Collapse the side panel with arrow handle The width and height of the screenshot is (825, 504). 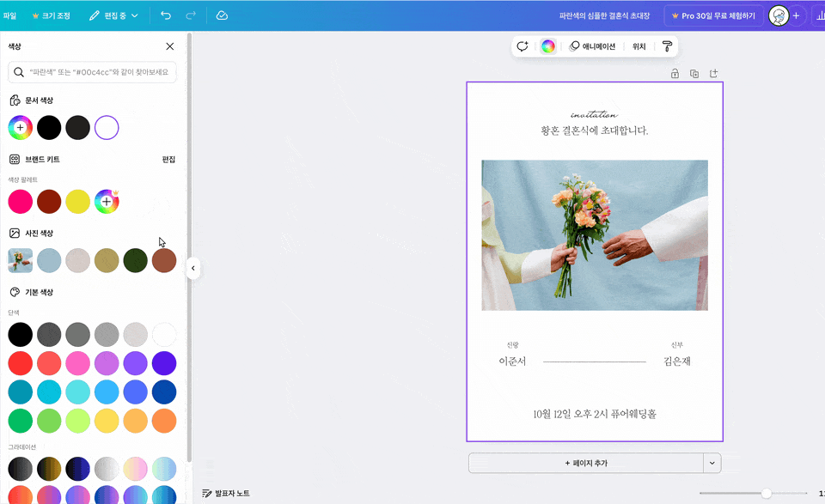coord(193,268)
